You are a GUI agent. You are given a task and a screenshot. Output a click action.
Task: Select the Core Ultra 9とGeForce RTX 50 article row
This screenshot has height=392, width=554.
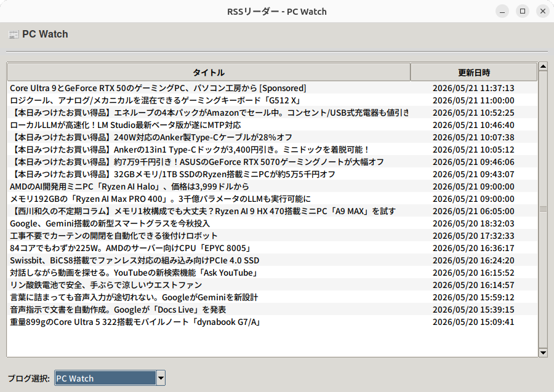click(x=272, y=88)
